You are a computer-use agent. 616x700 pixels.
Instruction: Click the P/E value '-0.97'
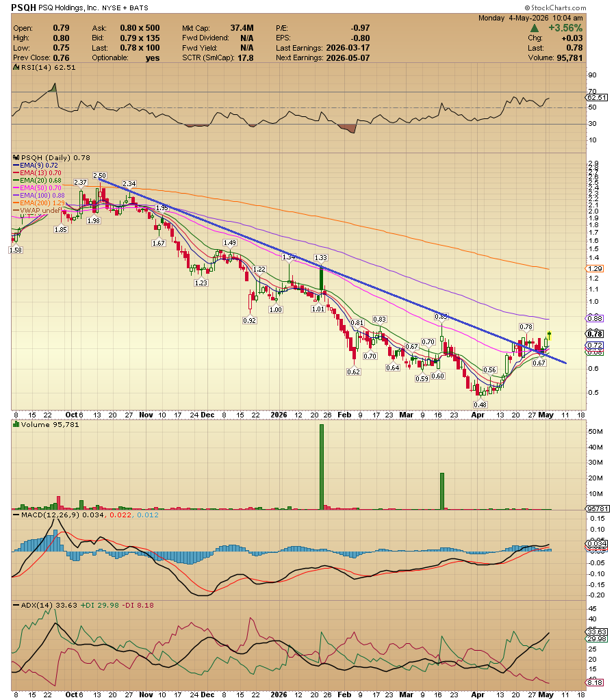pos(360,28)
